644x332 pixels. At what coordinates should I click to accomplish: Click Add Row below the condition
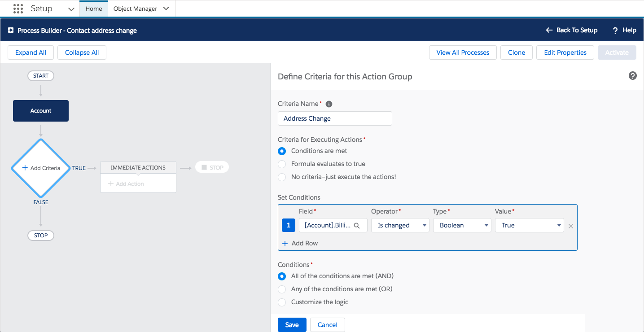tap(300, 243)
